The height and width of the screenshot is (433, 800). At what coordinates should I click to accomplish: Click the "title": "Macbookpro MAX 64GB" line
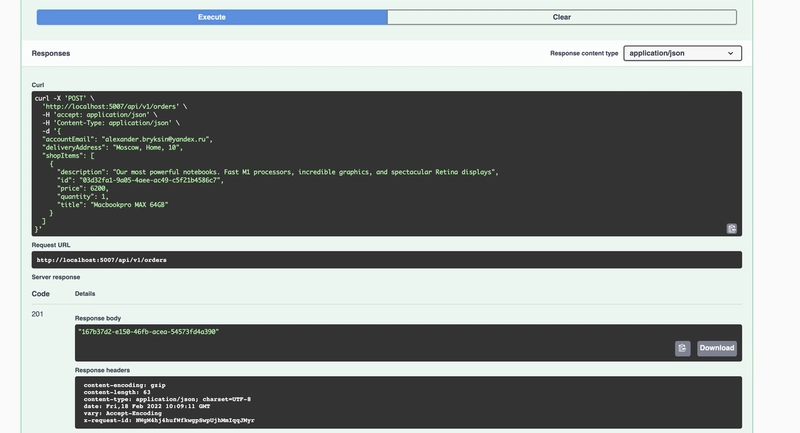pos(113,205)
